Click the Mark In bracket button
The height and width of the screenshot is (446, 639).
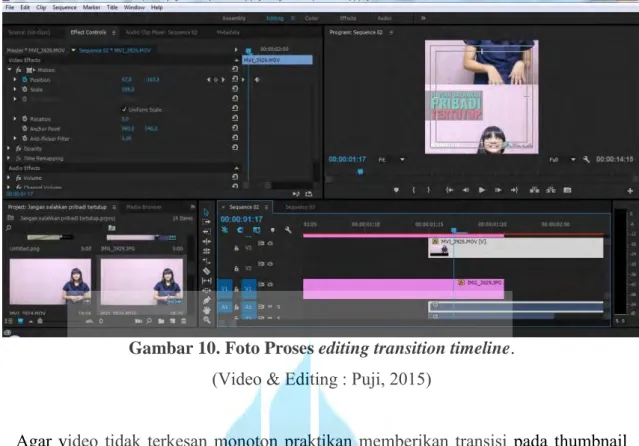pos(413,190)
